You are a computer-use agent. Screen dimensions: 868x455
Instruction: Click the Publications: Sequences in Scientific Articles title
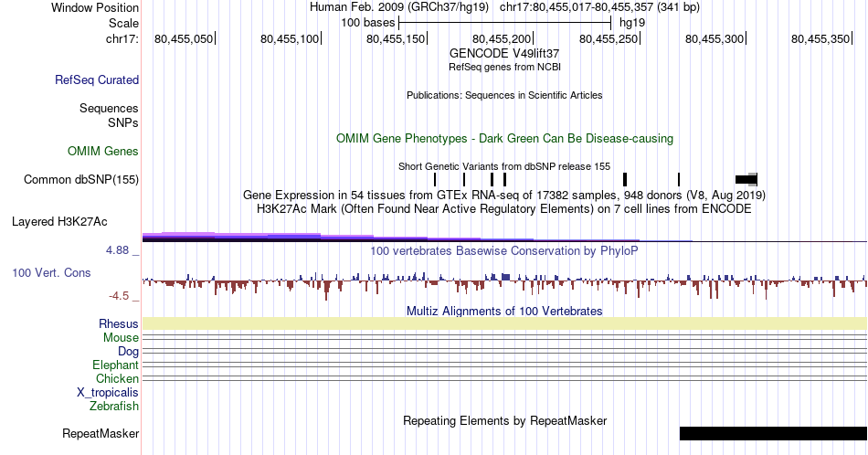[504, 95]
